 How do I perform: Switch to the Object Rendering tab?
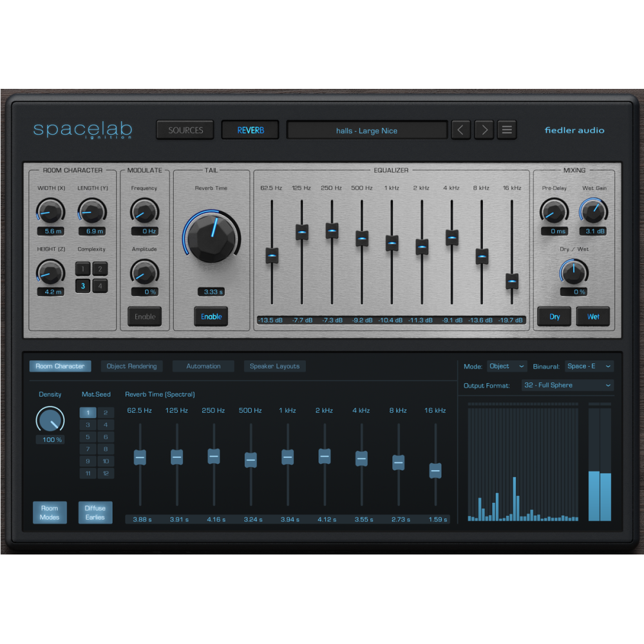131,366
